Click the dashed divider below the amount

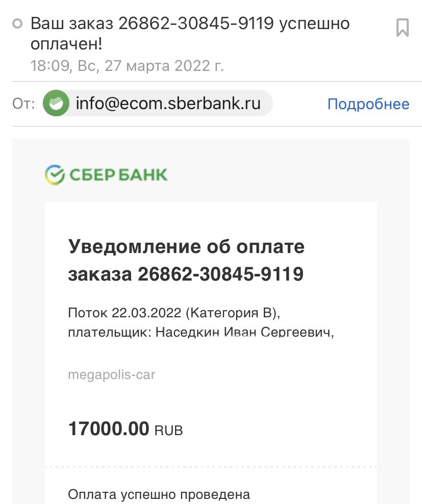(x=210, y=467)
